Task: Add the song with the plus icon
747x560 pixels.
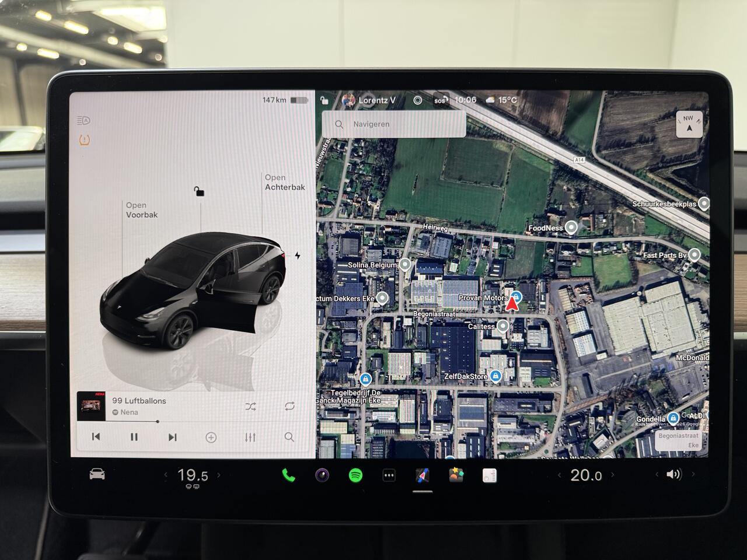Action: pyautogui.click(x=211, y=437)
